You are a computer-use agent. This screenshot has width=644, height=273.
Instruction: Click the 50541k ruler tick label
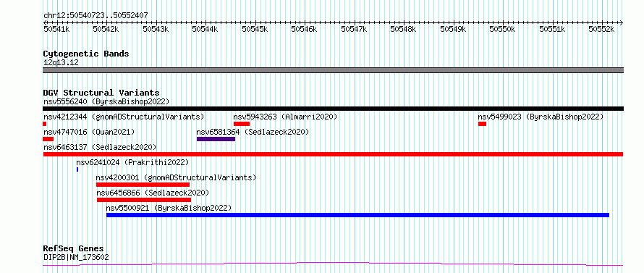57,29
